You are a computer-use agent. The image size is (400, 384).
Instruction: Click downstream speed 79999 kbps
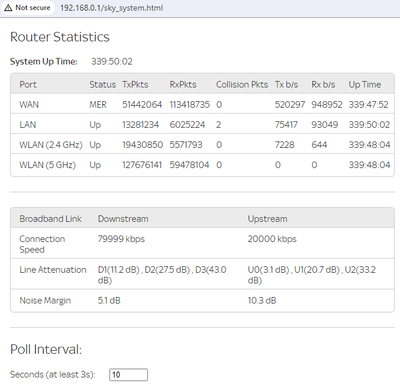[121, 239]
